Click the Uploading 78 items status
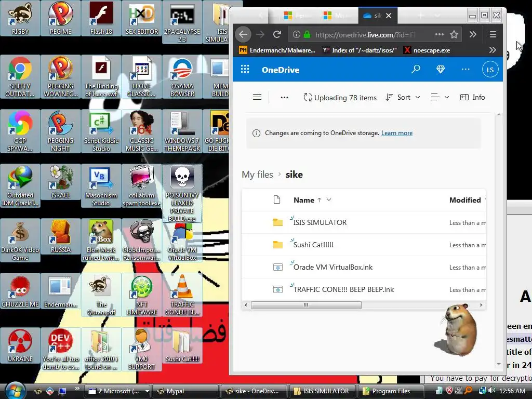The image size is (532, 399). tap(340, 98)
